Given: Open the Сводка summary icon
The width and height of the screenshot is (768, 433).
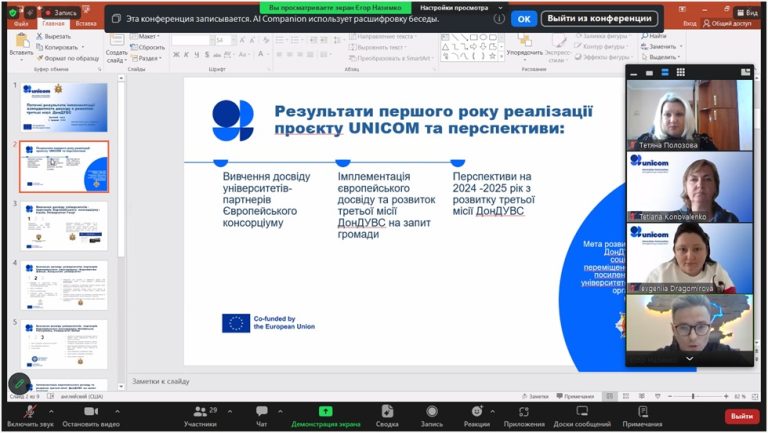Looking at the screenshot, I should pyautogui.click(x=387, y=411).
